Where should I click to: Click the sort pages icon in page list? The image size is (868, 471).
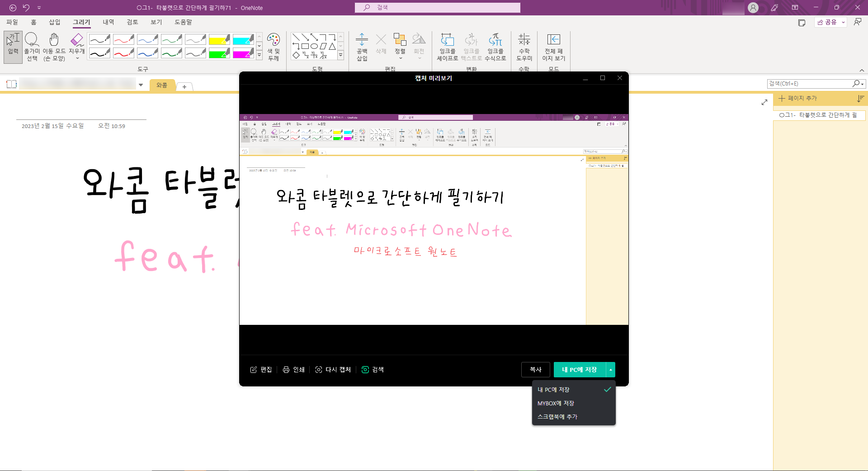coord(860,98)
